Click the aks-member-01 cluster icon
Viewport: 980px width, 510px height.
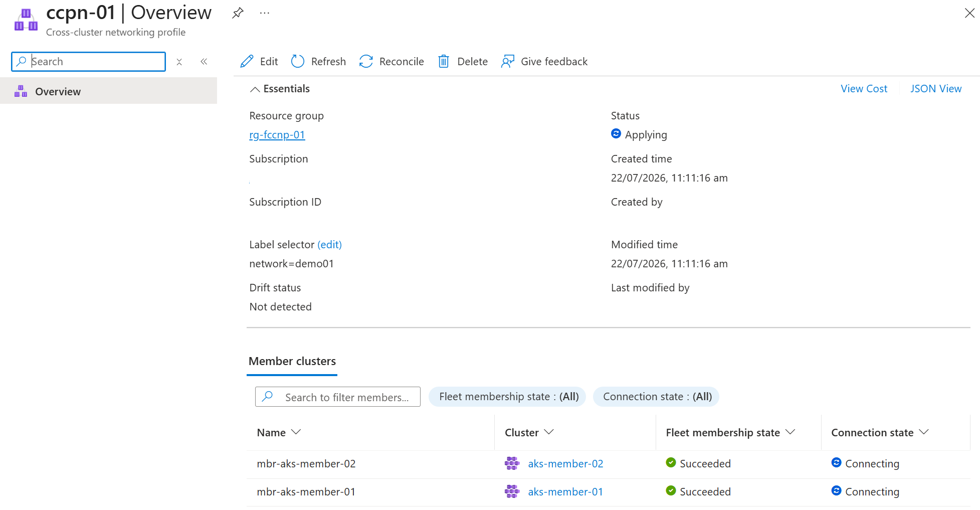[512, 491]
